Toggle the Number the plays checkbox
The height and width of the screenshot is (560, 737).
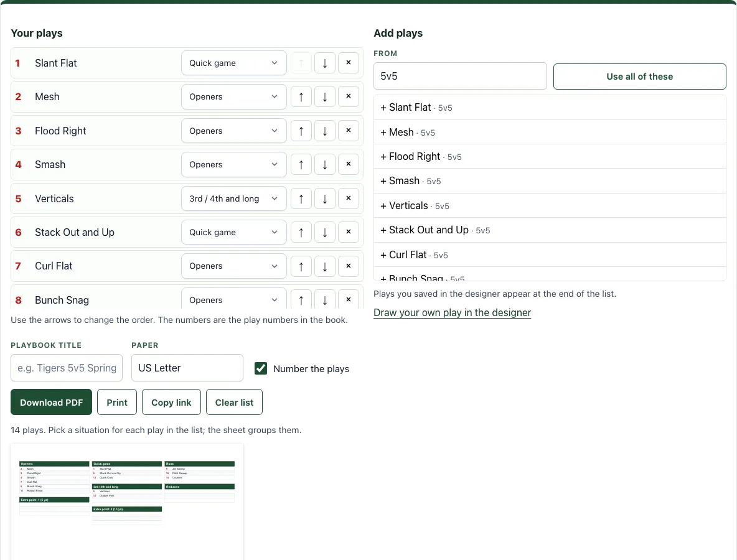click(261, 368)
